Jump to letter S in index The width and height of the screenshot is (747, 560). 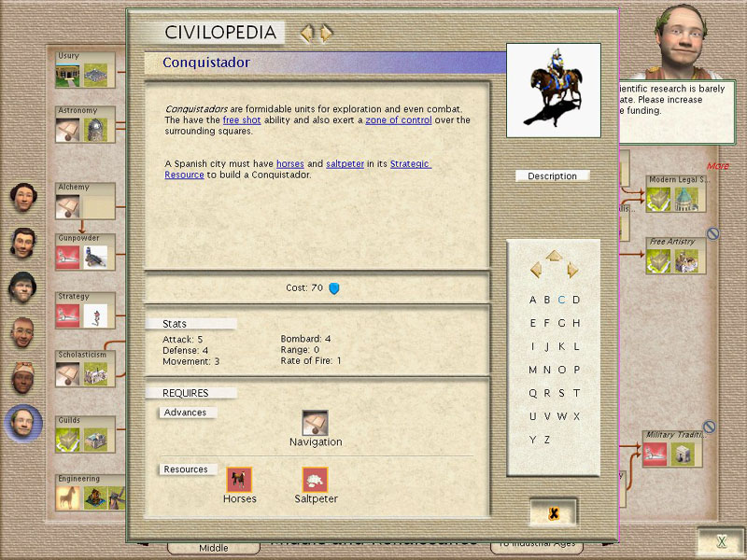click(x=561, y=393)
